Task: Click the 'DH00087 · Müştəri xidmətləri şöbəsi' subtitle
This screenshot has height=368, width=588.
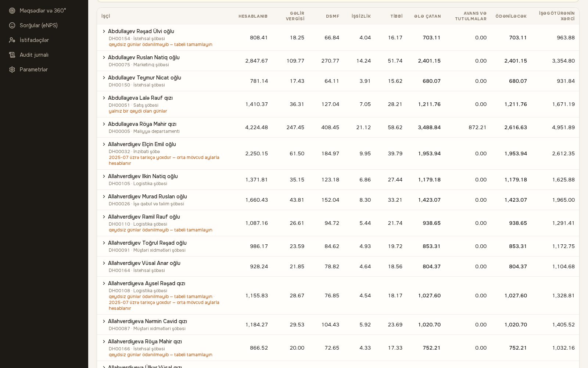Action: pyautogui.click(x=147, y=329)
